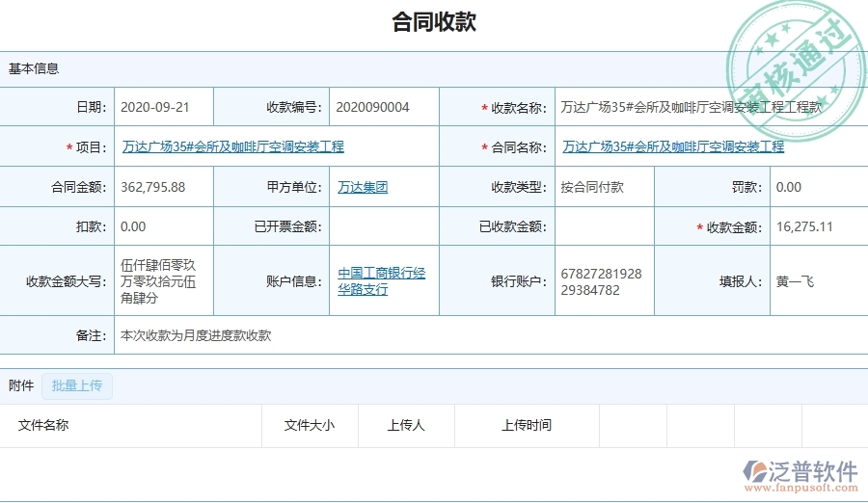The width and height of the screenshot is (868, 503).
Task: Click the 填报人 value 黄一飞
Action: tap(795, 281)
